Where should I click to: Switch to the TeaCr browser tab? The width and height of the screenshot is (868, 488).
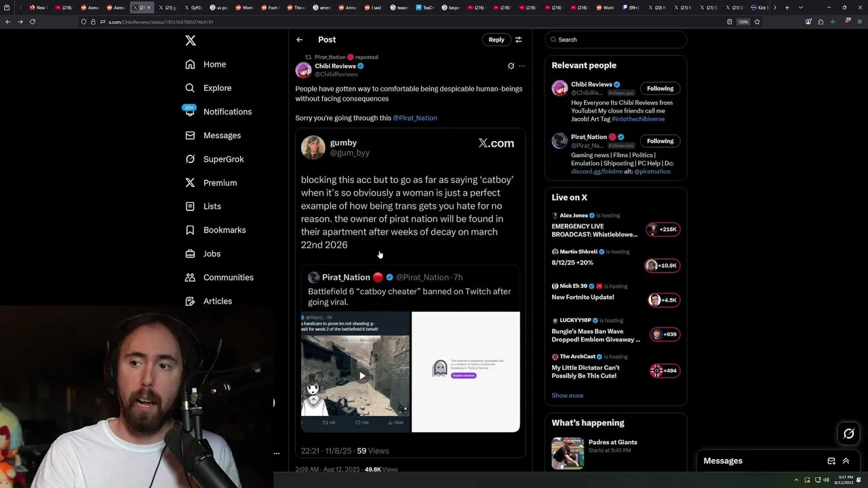pos(425,7)
